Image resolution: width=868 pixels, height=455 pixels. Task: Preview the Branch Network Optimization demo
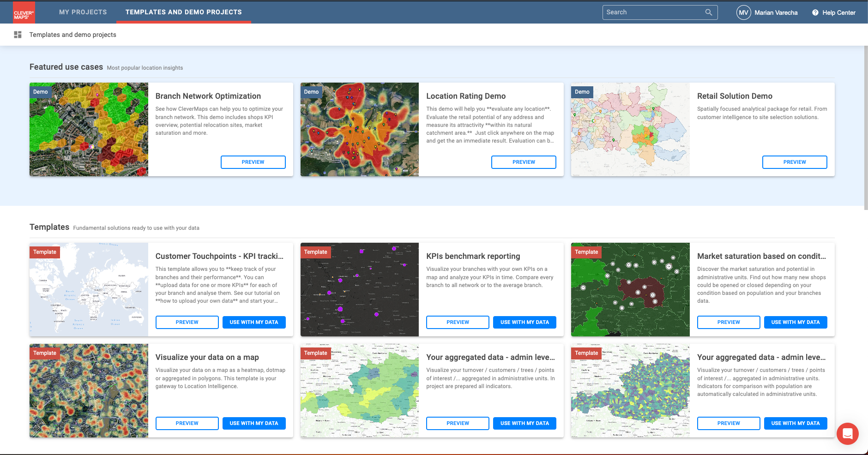click(253, 162)
